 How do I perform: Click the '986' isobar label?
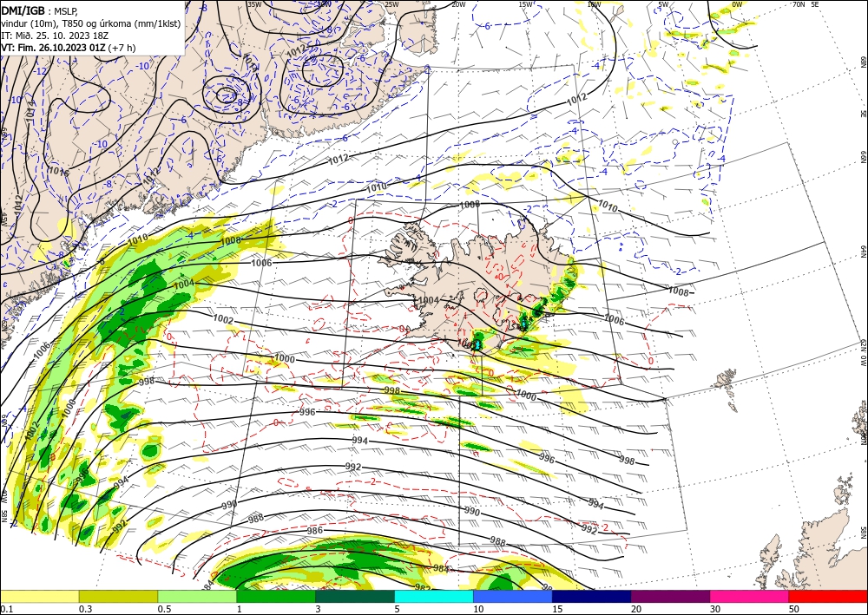pos(314,530)
